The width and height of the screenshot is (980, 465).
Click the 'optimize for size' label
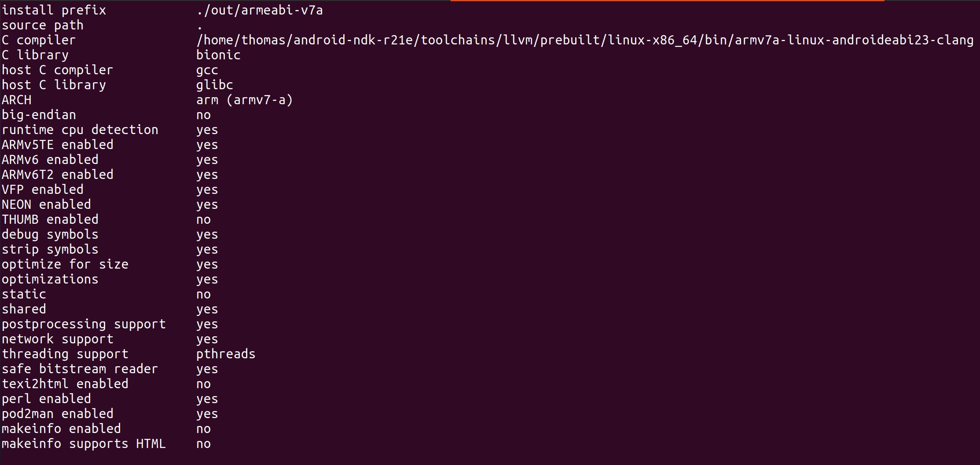click(x=65, y=264)
